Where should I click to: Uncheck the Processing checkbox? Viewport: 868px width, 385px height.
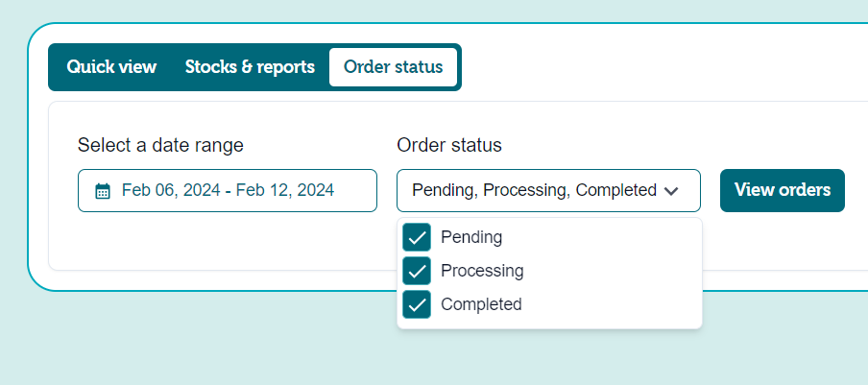click(417, 271)
